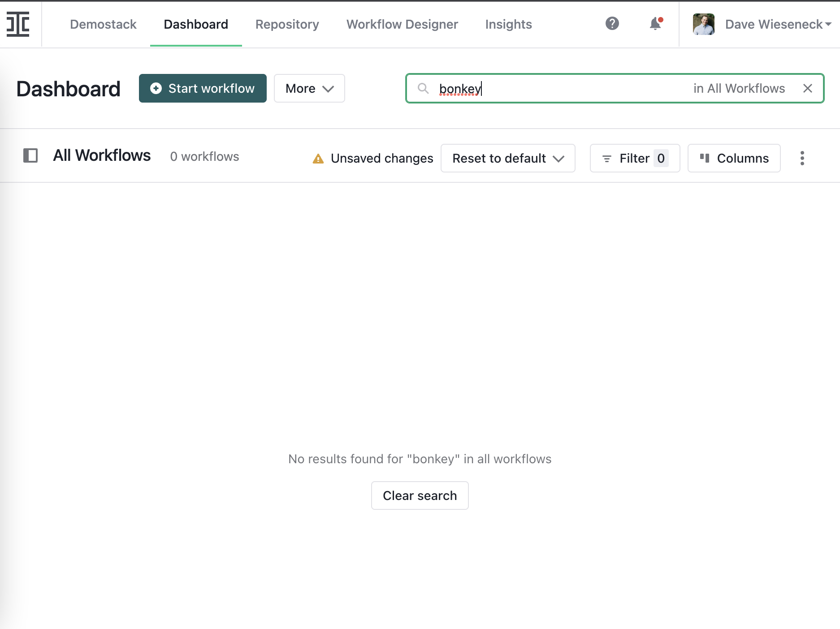Go to the Demostack tab
The width and height of the screenshot is (840, 629).
click(x=103, y=24)
